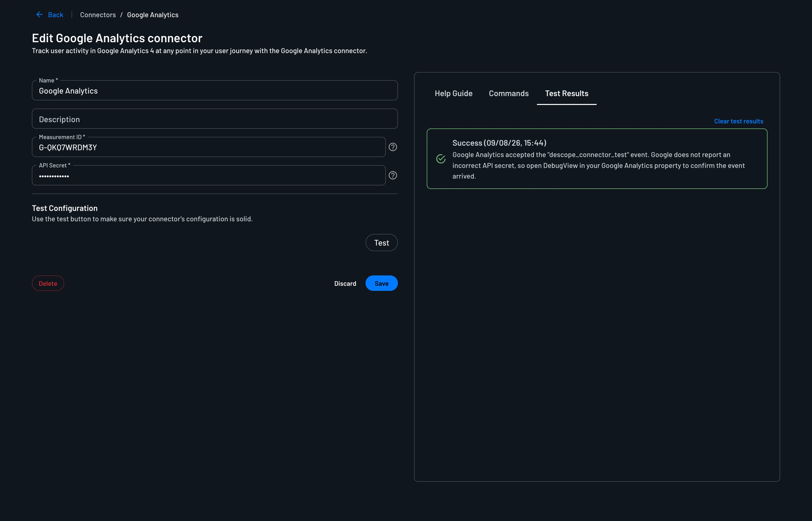
Task: Open Measurement ID help tooltip icon
Action: [x=393, y=147]
